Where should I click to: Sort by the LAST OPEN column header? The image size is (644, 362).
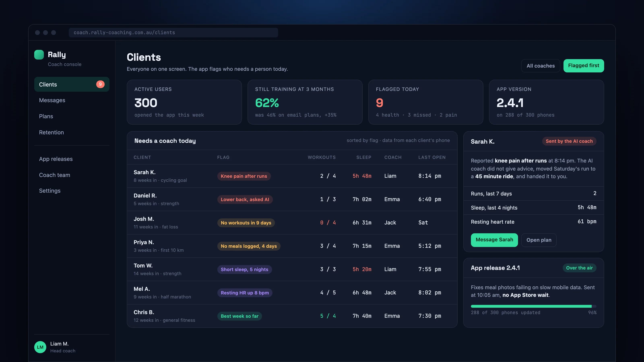[x=432, y=157]
